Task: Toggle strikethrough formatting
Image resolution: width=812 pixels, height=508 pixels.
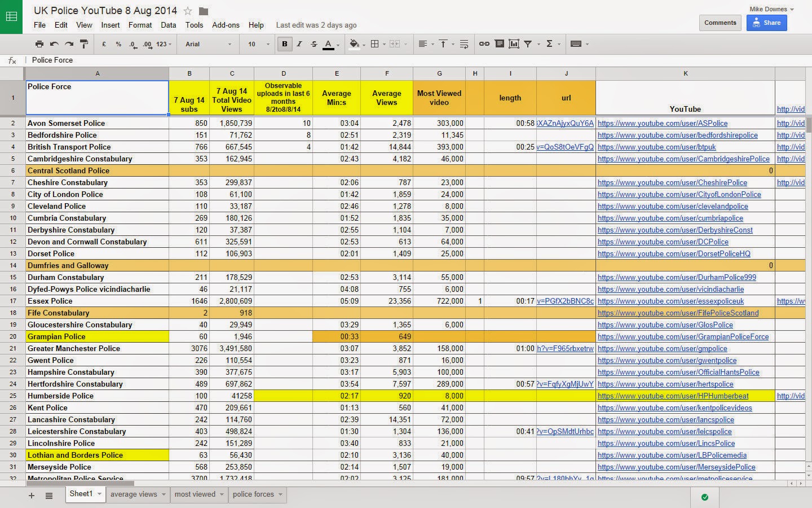Action: pyautogui.click(x=314, y=44)
